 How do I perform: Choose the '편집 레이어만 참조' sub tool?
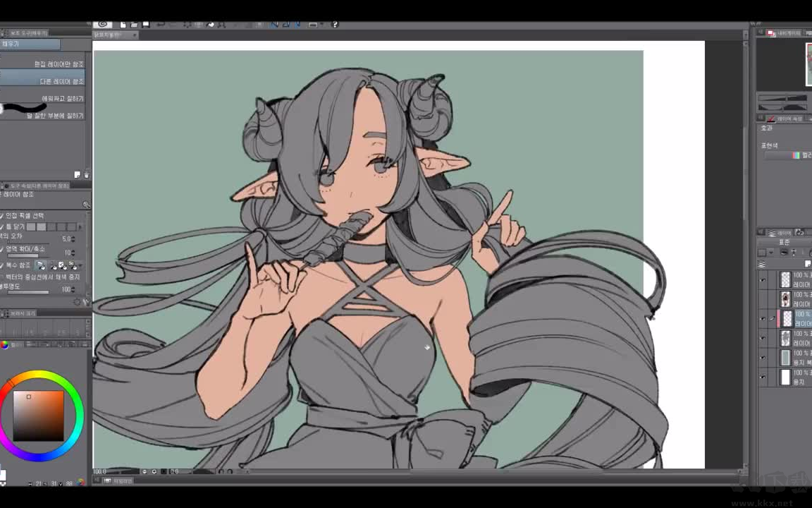46,64
